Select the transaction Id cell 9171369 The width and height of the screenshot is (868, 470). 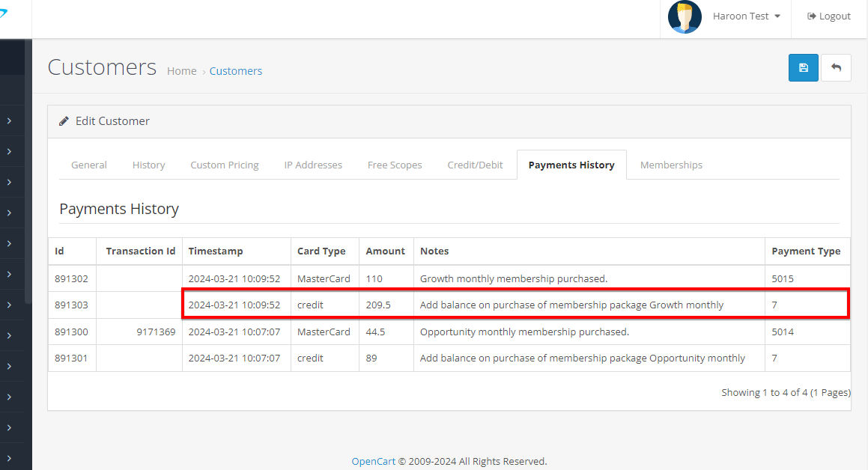[x=156, y=332]
